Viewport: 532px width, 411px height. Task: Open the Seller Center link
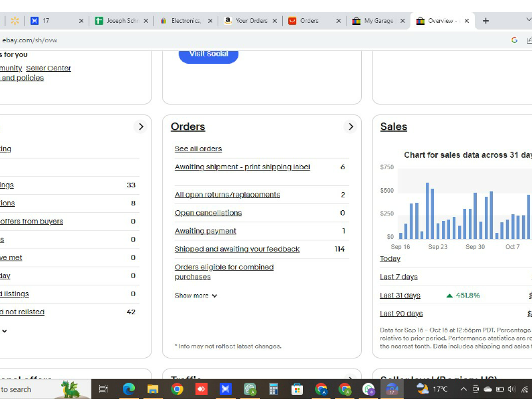[48, 68]
